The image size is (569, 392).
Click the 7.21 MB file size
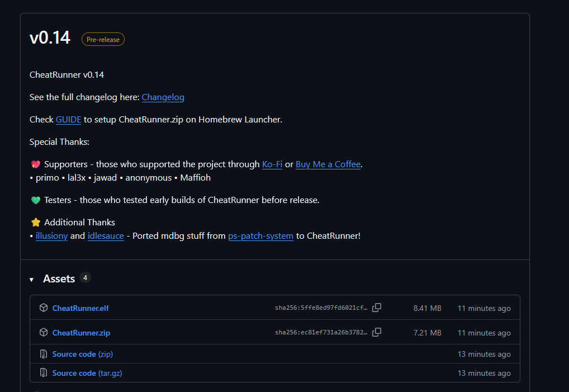point(427,333)
